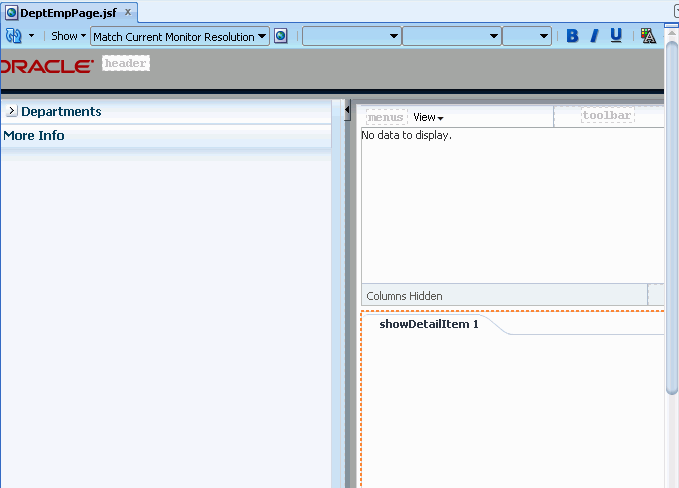Select the More Info panel header
679x488 pixels.
(x=166, y=136)
